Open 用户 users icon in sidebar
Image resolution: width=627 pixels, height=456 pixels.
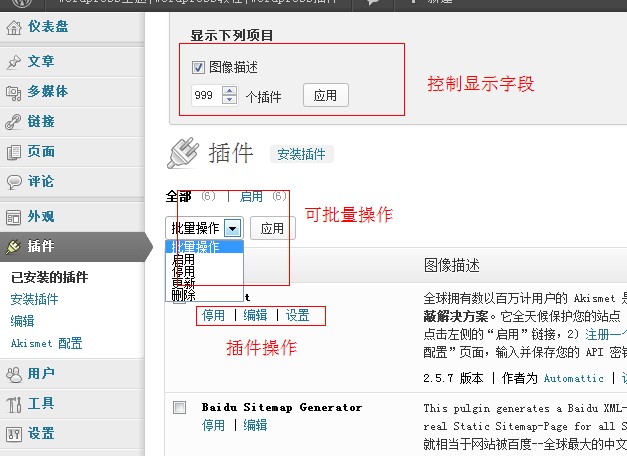[x=14, y=375]
